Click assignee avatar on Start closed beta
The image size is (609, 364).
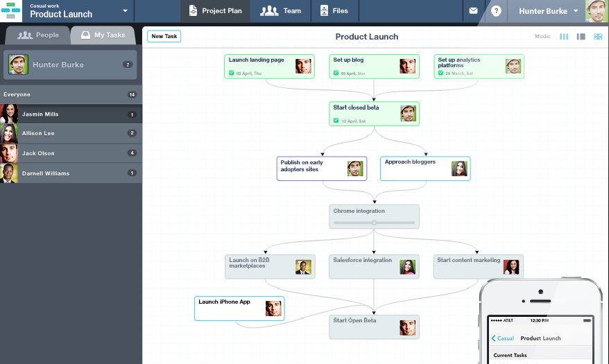coord(409,114)
